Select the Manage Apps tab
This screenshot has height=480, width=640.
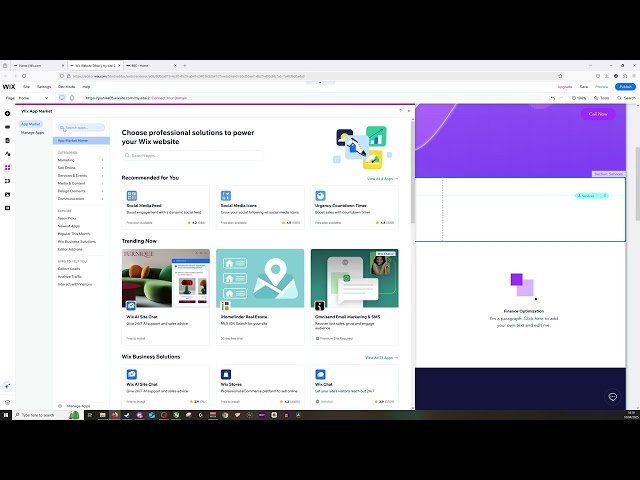pos(32,133)
